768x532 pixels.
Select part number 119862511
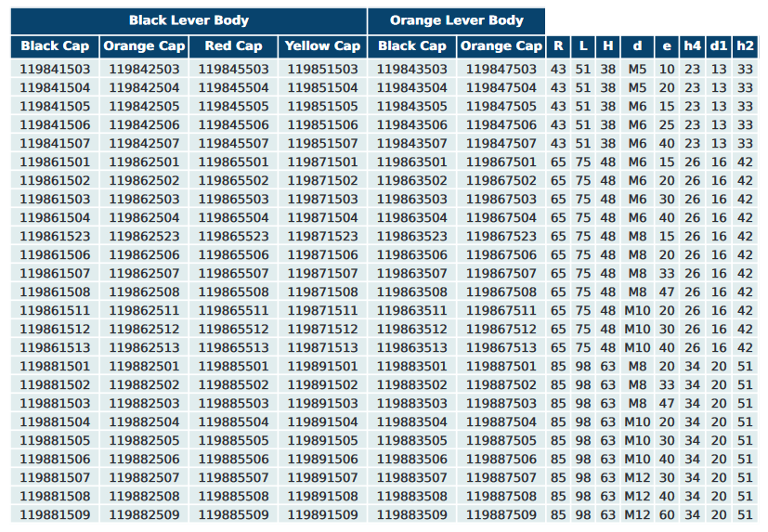pyautogui.click(x=144, y=311)
